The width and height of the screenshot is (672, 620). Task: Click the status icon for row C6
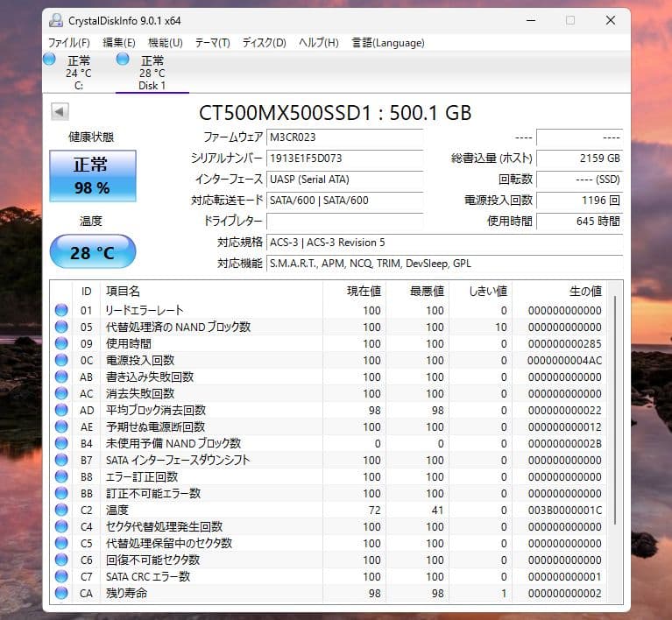pos(61,560)
